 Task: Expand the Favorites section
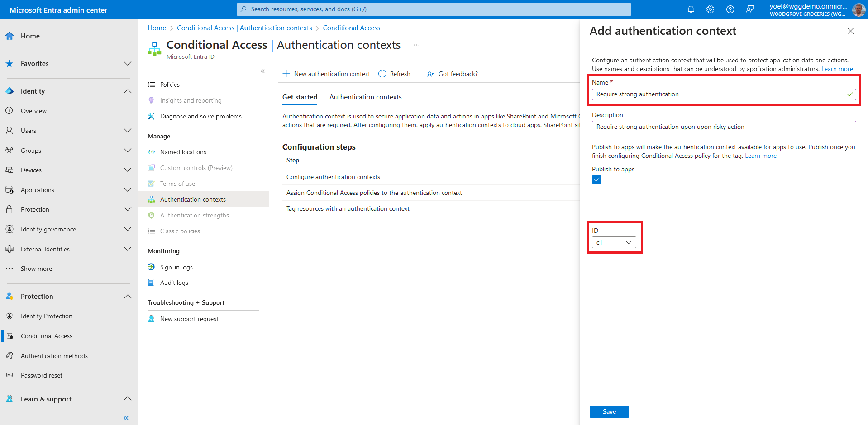(128, 64)
